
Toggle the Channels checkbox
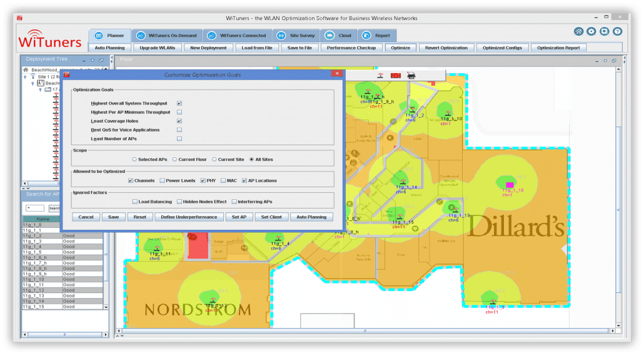click(131, 180)
